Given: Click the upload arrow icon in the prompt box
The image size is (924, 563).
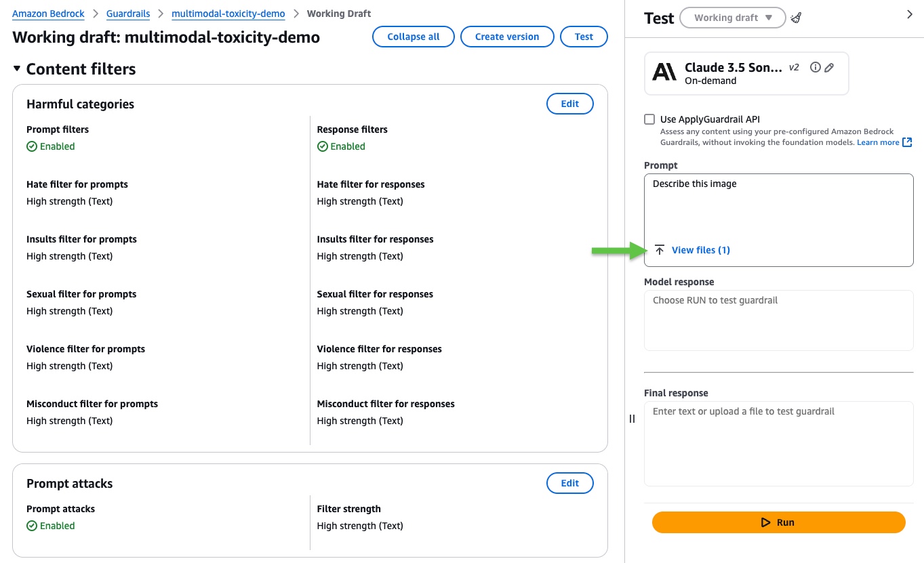Looking at the screenshot, I should pyautogui.click(x=660, y=250).
